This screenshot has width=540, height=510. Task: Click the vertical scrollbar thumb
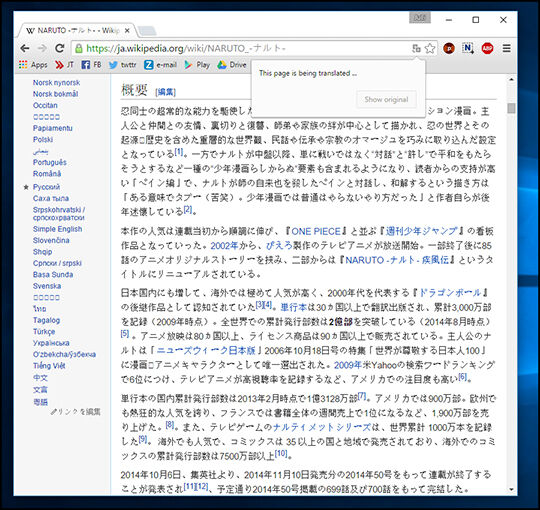pos(511,108)
